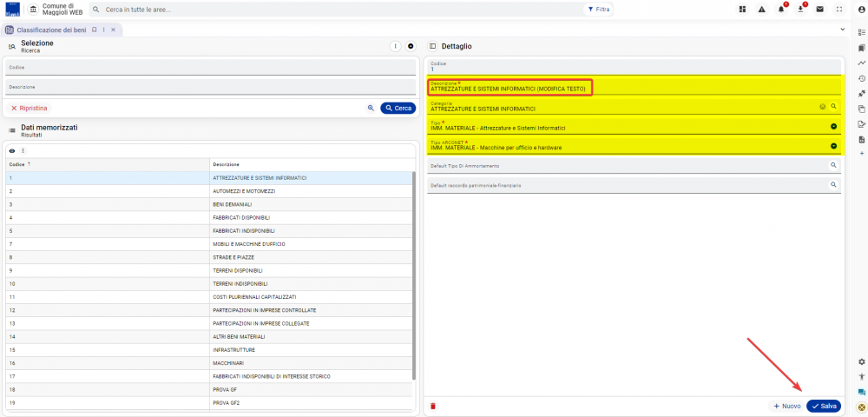The image size is (868, 417).
Task: Click the Cerca button
Action: click(398, 108)
